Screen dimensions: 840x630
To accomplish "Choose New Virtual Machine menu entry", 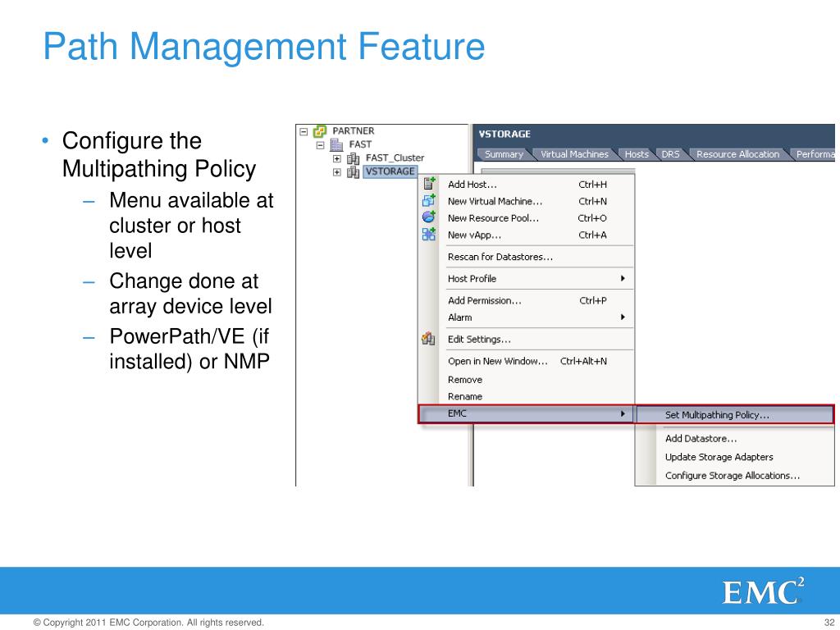I will (526, 202).
